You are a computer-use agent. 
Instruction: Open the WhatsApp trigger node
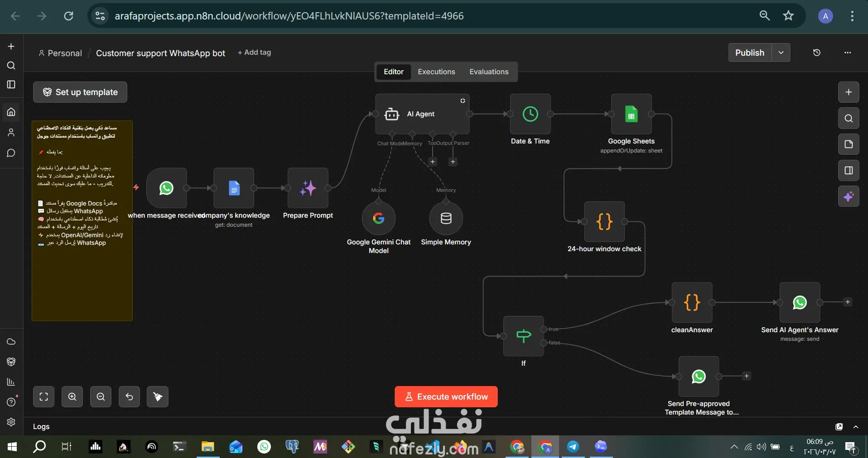click(x=166, y=188)
